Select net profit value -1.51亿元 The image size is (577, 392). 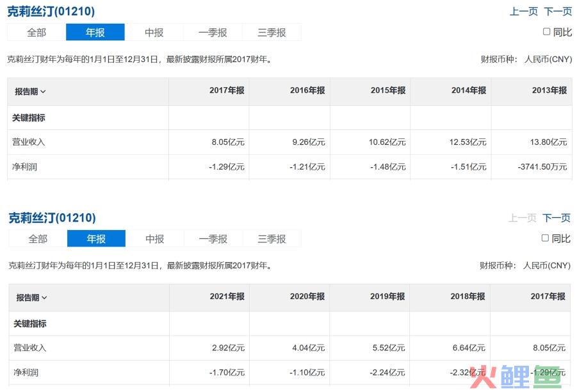[469, 167]
